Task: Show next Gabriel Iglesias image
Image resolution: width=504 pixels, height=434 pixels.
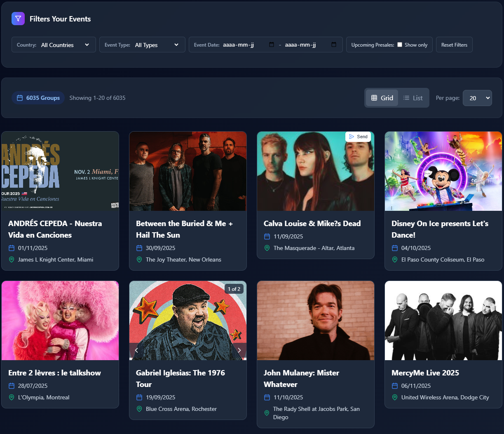Action: [239, 350]
